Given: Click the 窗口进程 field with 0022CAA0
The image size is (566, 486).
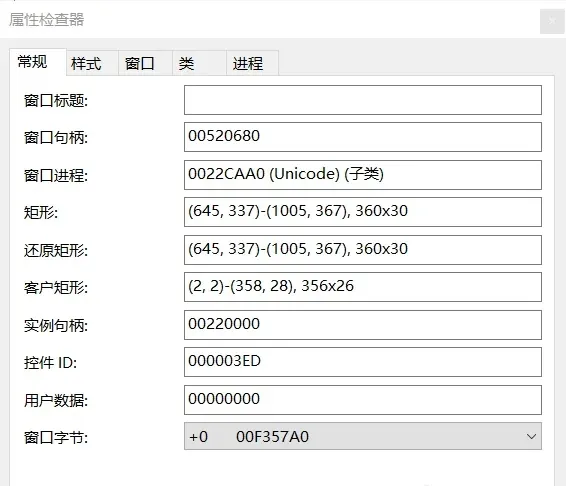Looking at the screenshot, I should [x=363, y=175].
